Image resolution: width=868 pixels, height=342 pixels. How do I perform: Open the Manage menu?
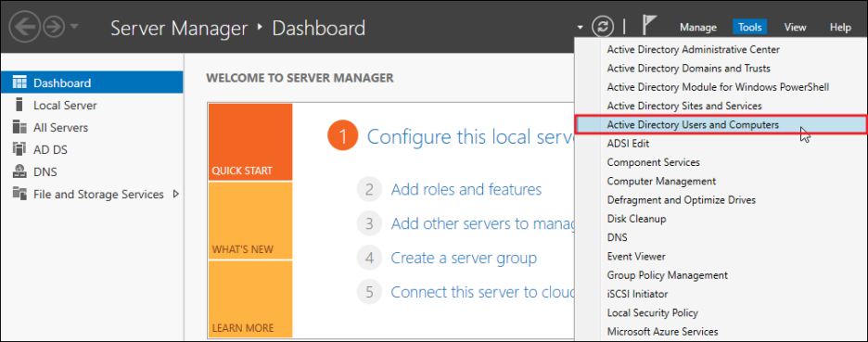pos(698,27)
